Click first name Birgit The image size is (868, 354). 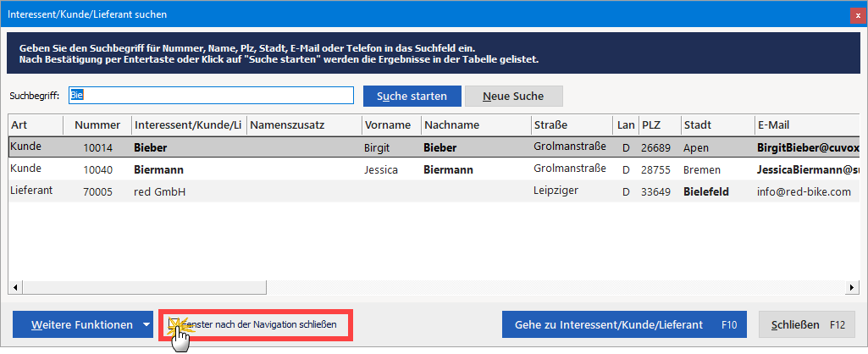point(378,148)
